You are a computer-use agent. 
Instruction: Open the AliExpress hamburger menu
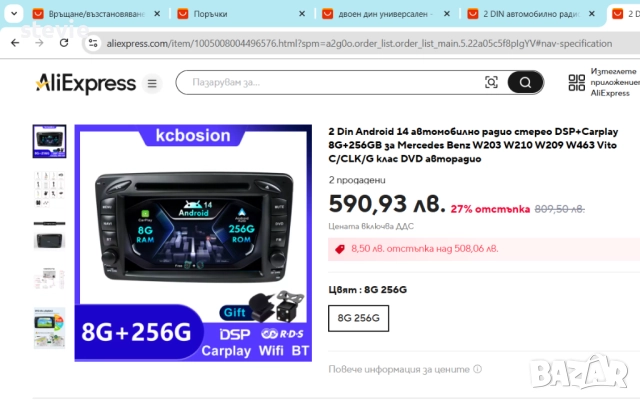152,83
